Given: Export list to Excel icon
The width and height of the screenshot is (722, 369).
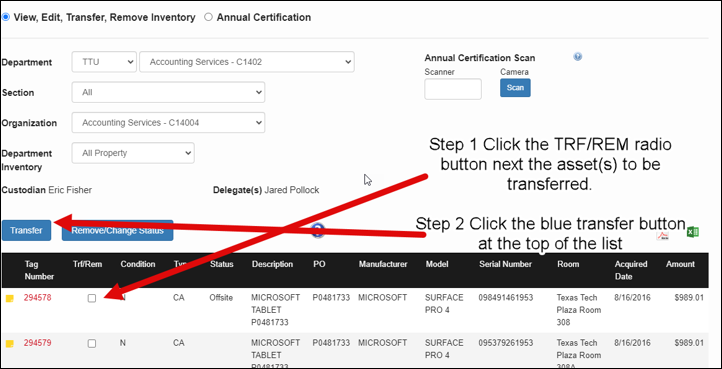Looking at the screenshot, I should point(693,232).
